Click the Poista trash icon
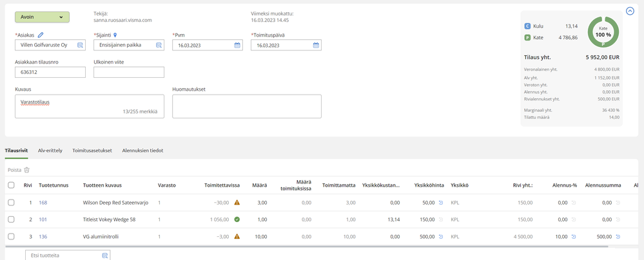Screen dimensions: 644x260 coord(26,170)
